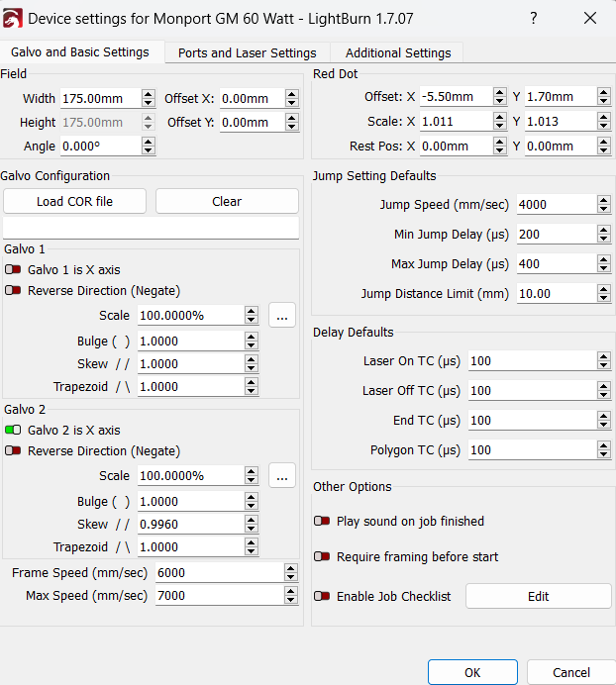
Task: Open Galvo 2 Scale options ellipsis button
Action: pos(282,475)
